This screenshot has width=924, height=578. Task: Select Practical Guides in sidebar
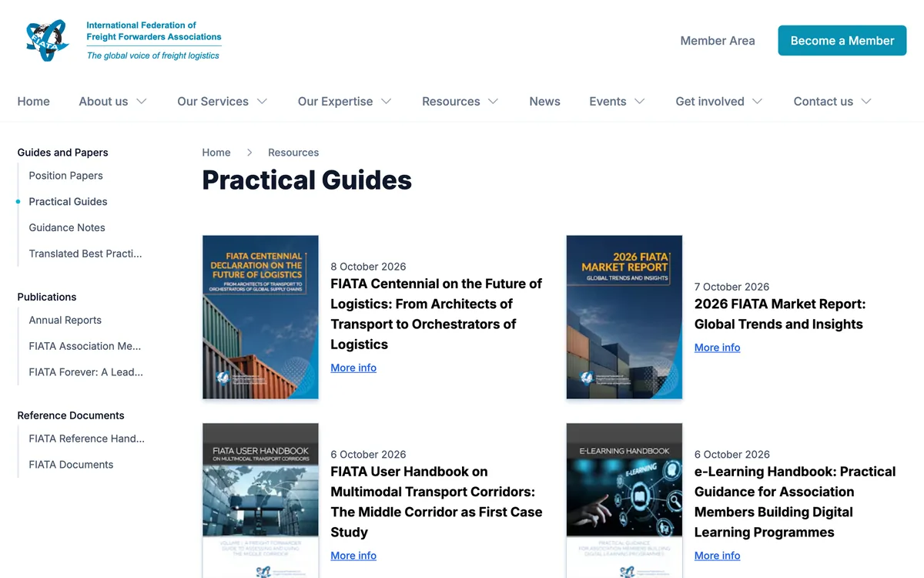pyautogui.click(x=68, y=202)
